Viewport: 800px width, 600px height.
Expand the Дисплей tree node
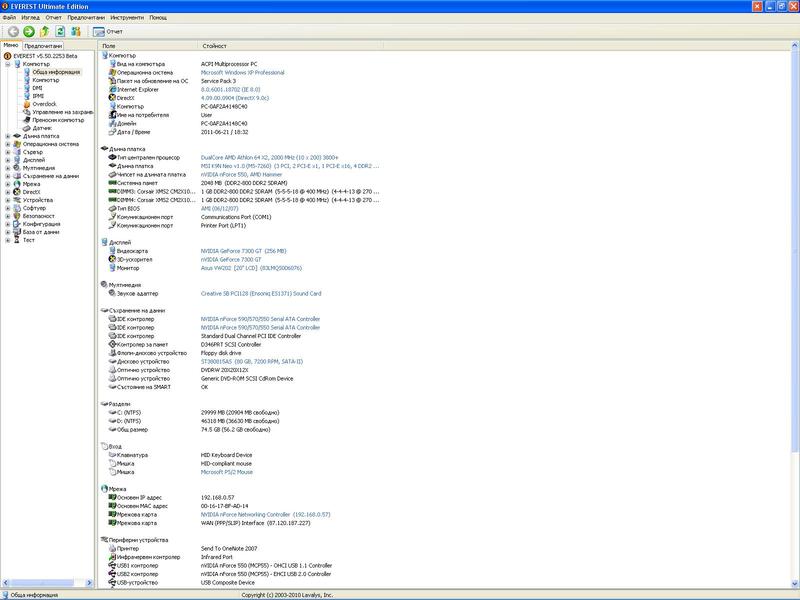coord(8,160)
